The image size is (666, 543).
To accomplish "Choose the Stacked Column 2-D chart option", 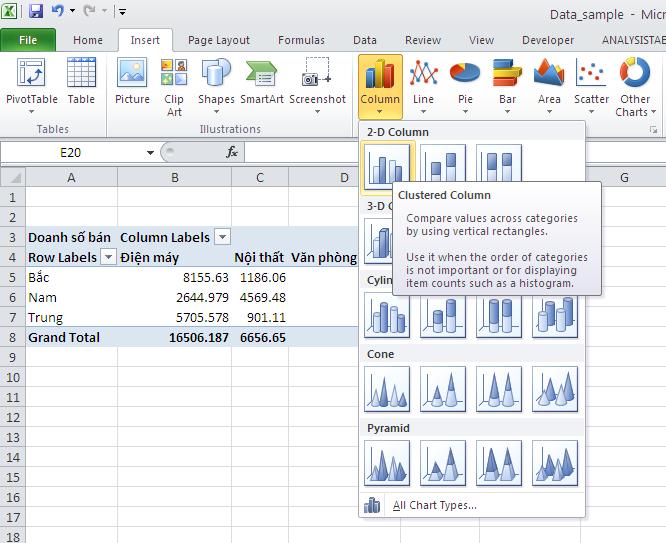I will click(x=443, y=166).
